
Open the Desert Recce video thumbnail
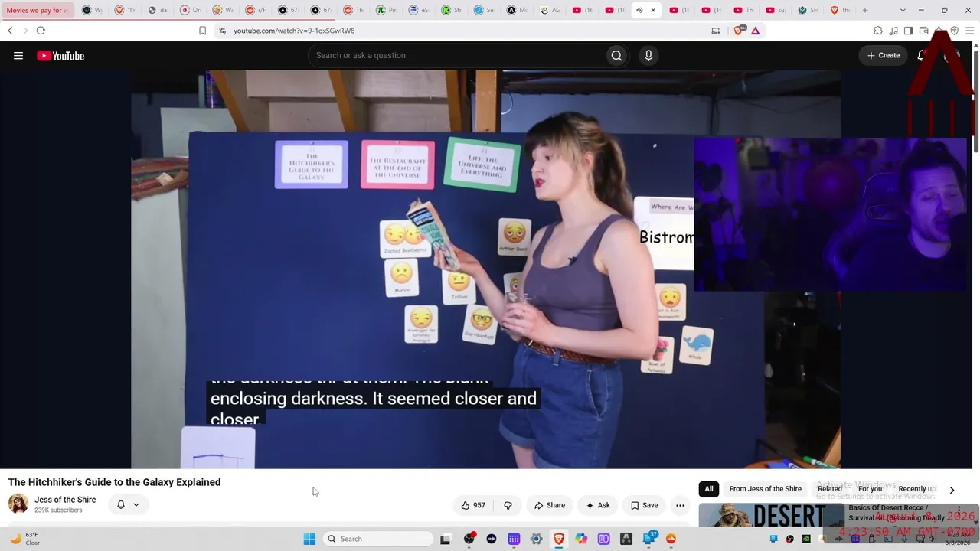771,516
